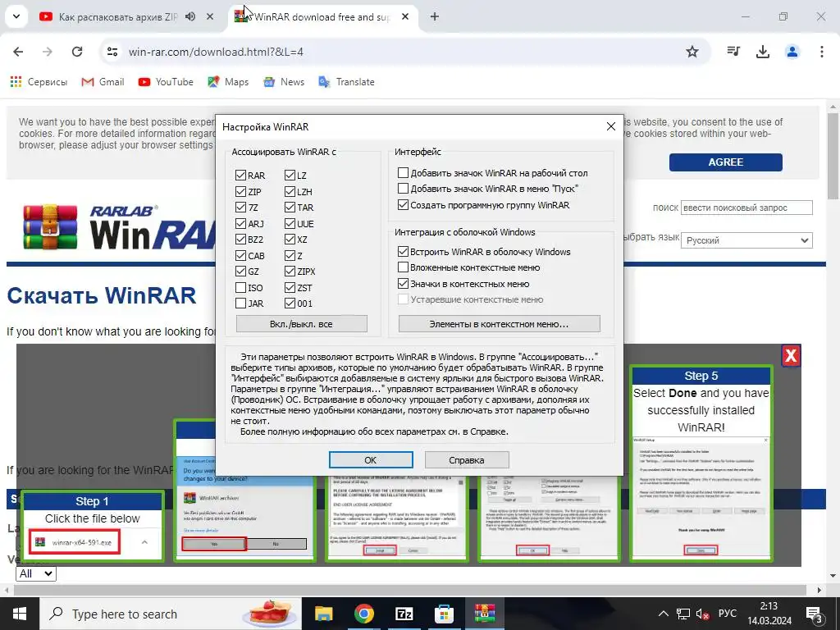Confirm dialog with OK button
The width and height of the screenshot is (840, 630).
click(x=371, y=459)
